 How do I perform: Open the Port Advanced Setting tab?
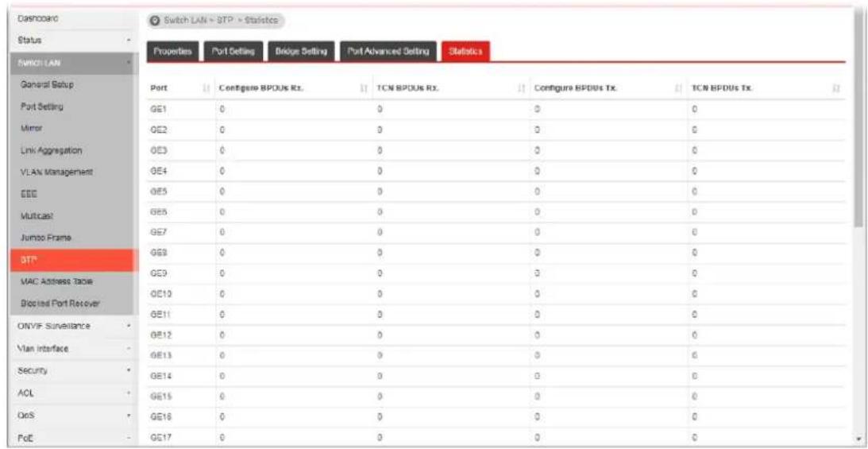pos(388,51)
